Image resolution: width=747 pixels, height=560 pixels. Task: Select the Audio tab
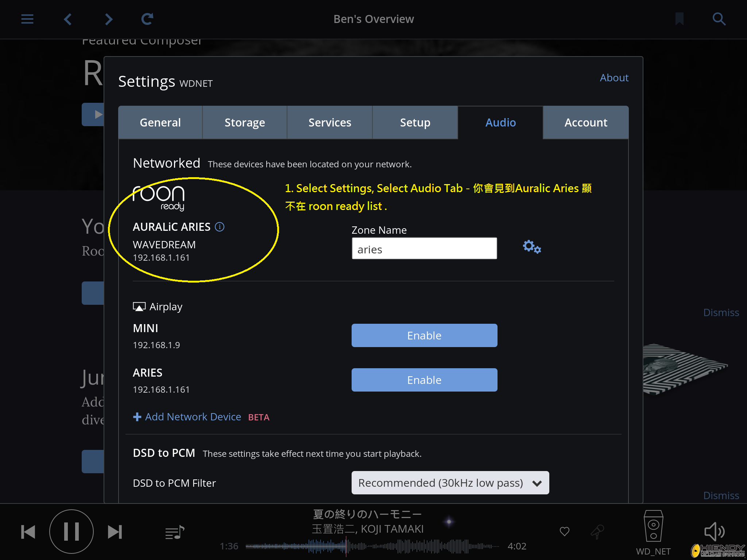point(500,122)
